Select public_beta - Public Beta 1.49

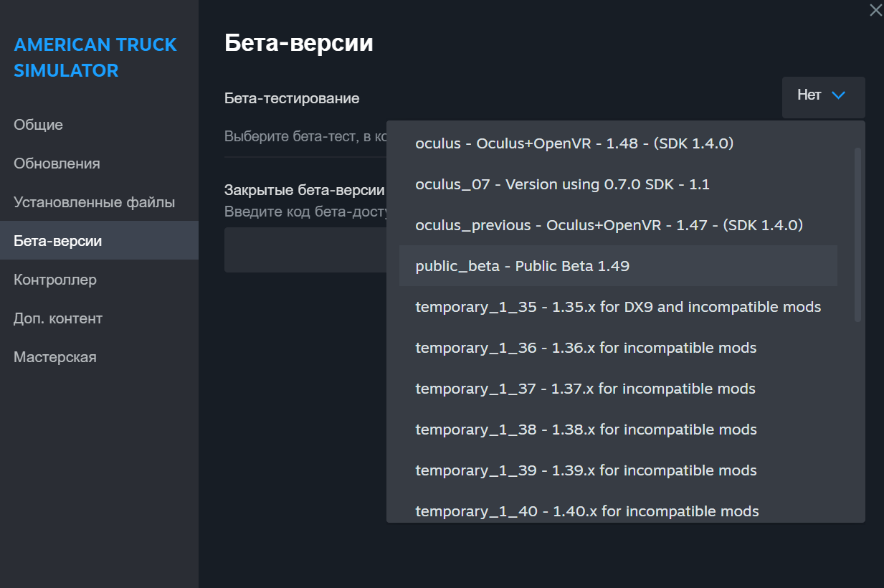pyautogui.click(x=522, y=266)
